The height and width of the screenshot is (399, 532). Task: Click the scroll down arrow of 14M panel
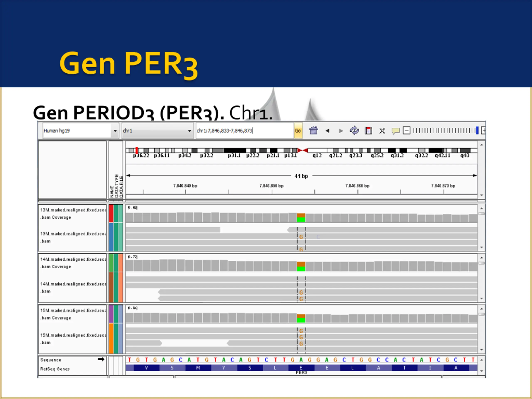(x=482, y=298)
